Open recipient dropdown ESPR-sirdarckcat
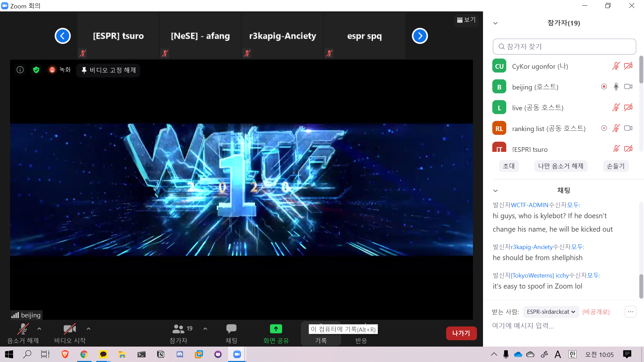This screenshot has height=362, width=644. click(551, 312)
